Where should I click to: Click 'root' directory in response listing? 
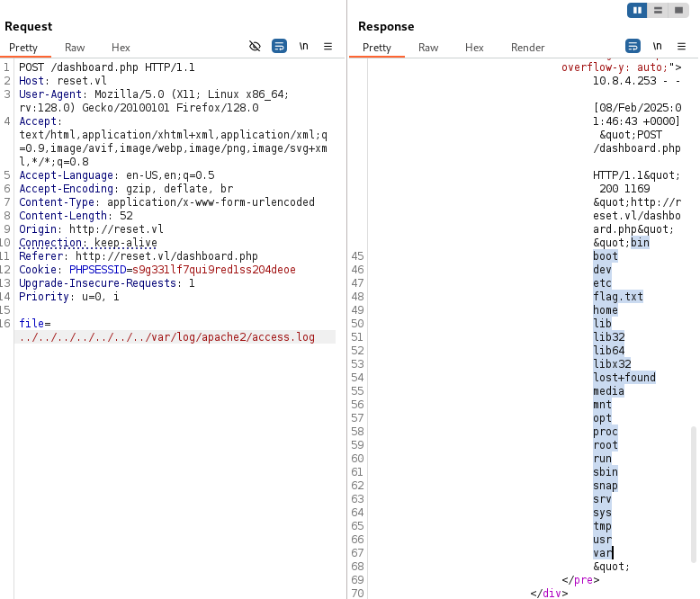[x=606, y=444]
